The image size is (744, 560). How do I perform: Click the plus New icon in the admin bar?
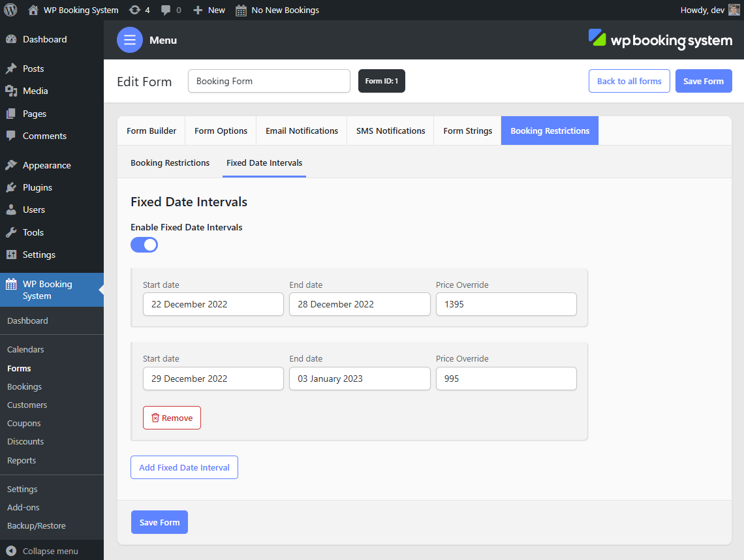[198, 10]
